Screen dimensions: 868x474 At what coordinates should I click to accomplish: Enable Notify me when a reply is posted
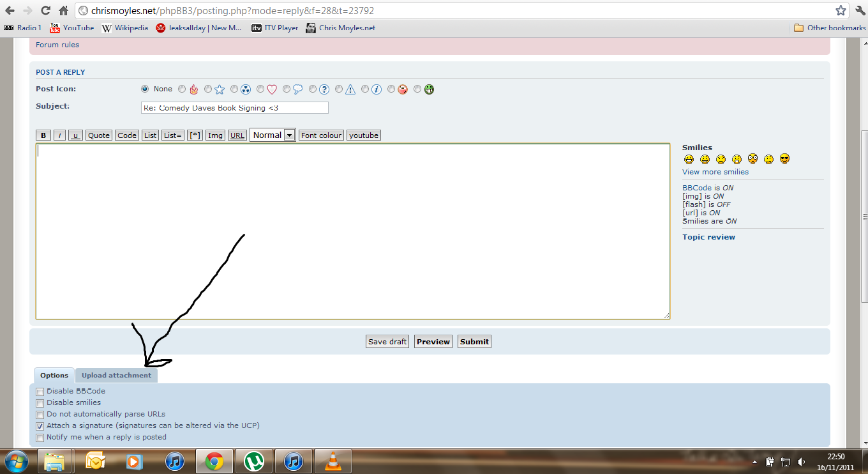click(40, 438)
